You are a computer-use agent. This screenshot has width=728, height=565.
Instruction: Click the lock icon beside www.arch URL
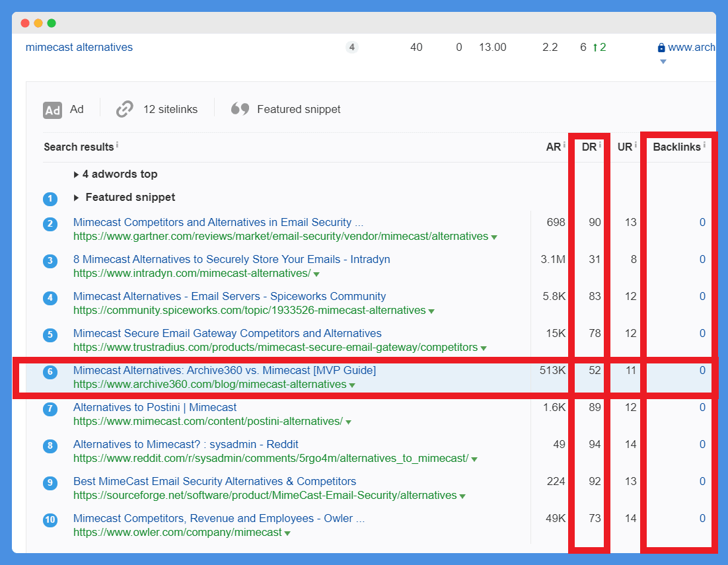coord(661,48)
